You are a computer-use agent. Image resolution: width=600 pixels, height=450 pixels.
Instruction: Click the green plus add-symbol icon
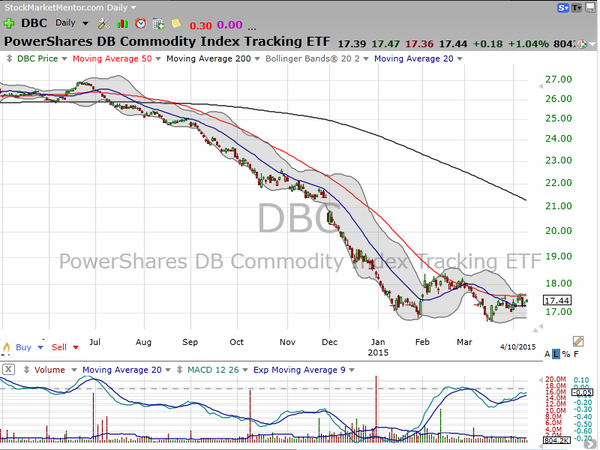(x=9, y=24)
